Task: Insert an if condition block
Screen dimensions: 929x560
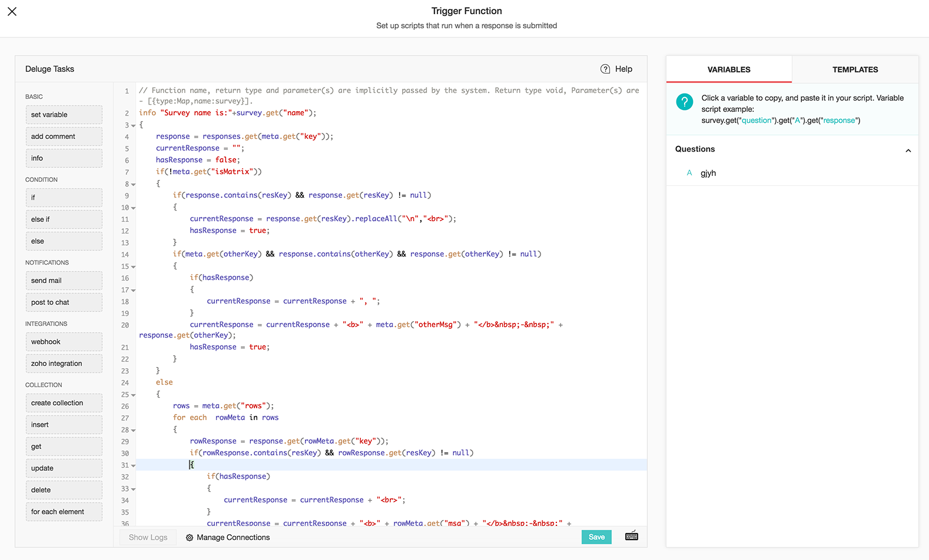Action: [x=64, y=198]
